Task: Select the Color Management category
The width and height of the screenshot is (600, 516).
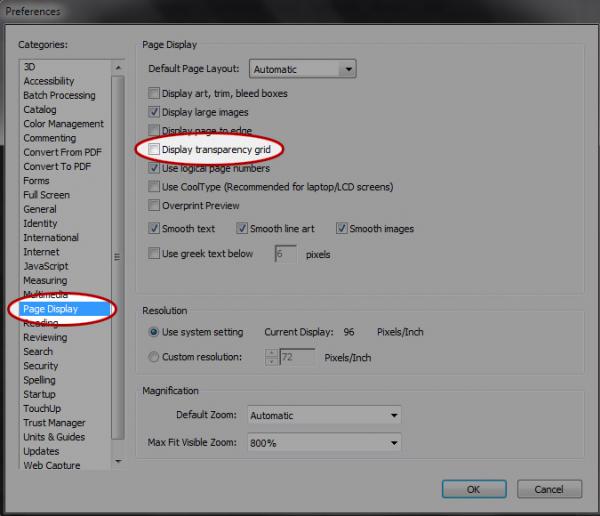Action: coord(64,124)
